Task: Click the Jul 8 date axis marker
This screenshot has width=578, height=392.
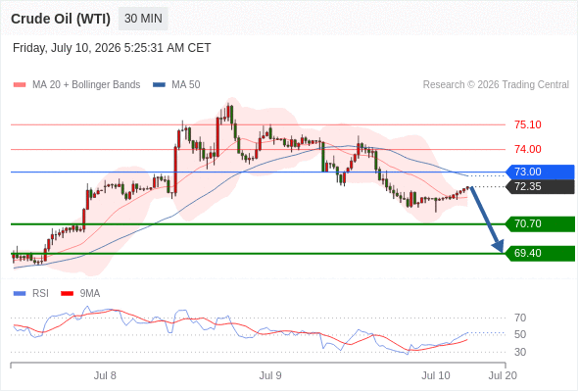Action: (x=105, y=375)
